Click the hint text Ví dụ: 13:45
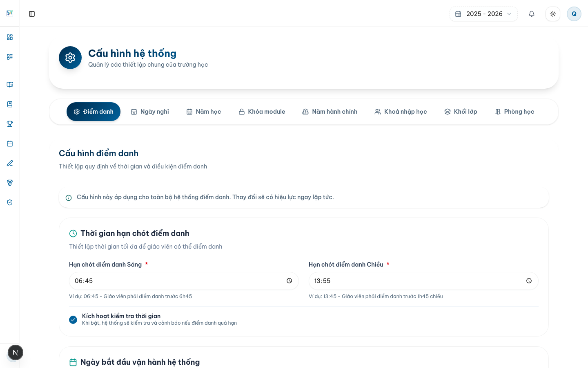 click(376, 296)
